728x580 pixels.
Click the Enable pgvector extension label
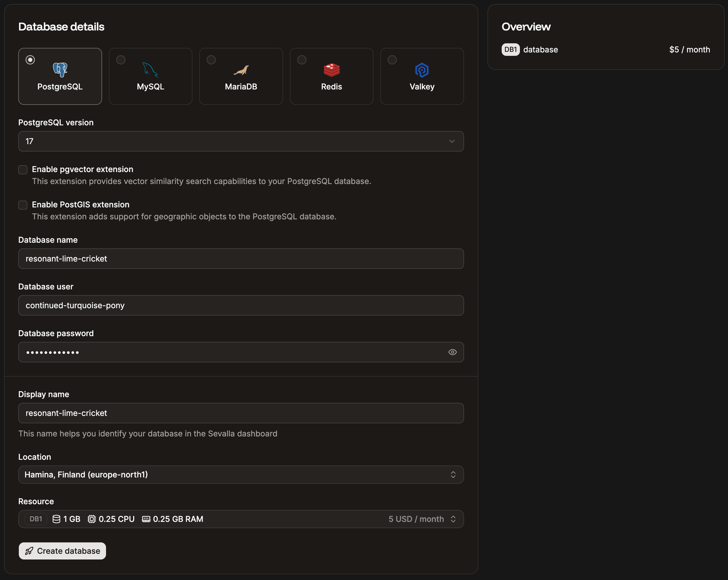pyautogui.click(x=82, y=169)
